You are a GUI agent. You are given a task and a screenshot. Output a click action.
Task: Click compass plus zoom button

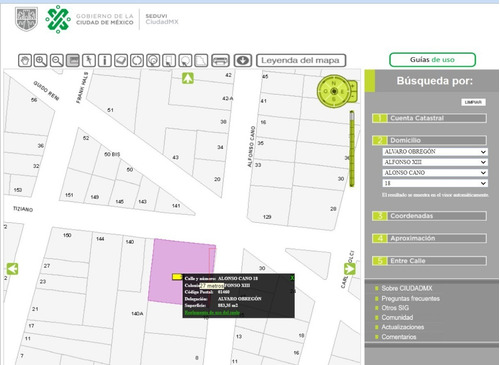(353, 87)
